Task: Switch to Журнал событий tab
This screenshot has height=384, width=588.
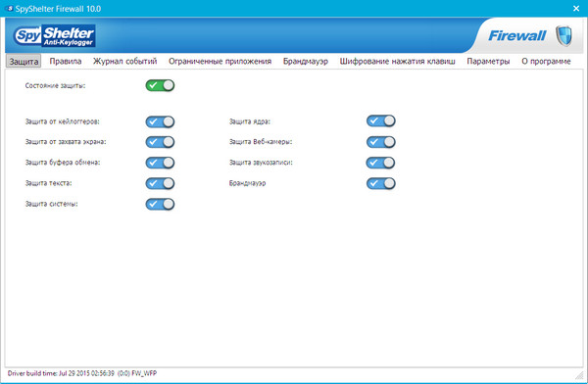Action: (x=124, y=61)
